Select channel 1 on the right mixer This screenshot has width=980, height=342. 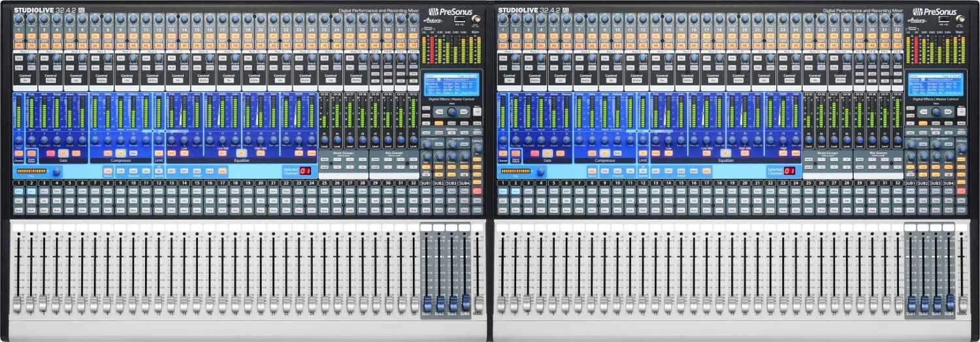[x=502, y=191]
